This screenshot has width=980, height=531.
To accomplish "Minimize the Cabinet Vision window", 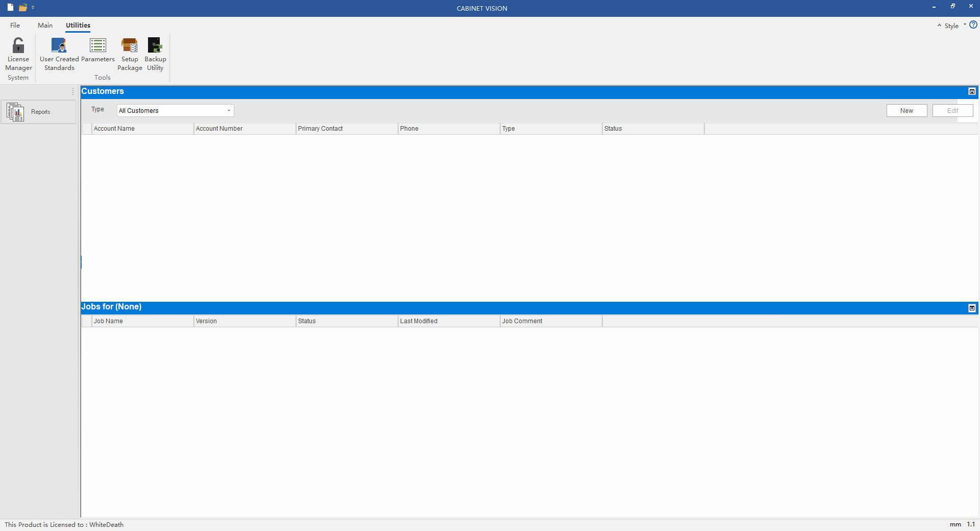I will (934, 7).
